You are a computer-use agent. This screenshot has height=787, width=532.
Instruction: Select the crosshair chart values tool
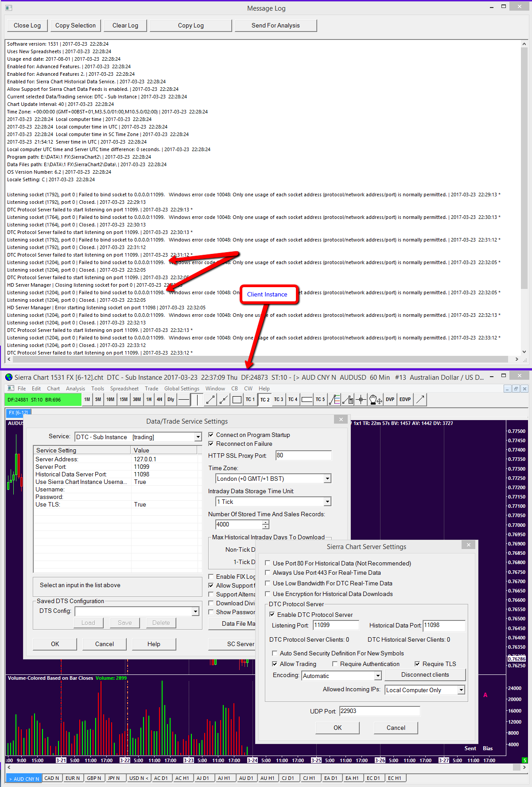(x=361, y=399)
